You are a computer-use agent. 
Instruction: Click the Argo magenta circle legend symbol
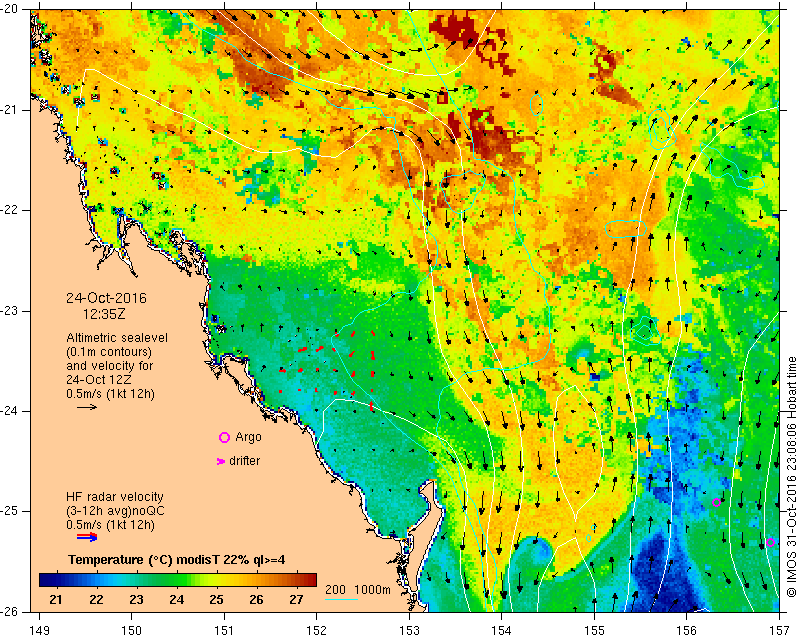224,437
